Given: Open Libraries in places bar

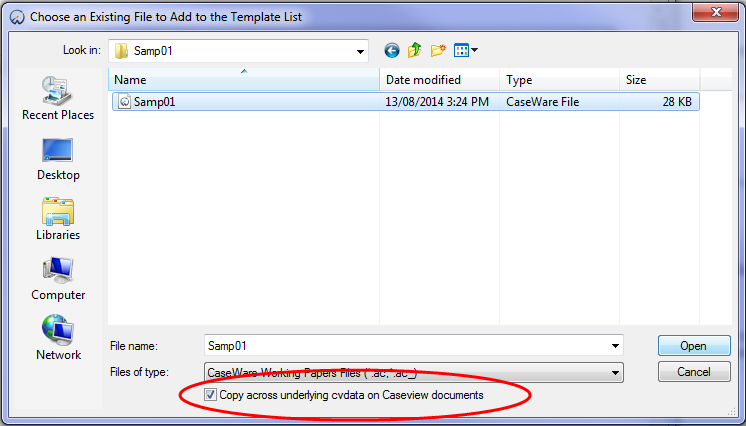Looking at the screenshot, I should point(58,219).
